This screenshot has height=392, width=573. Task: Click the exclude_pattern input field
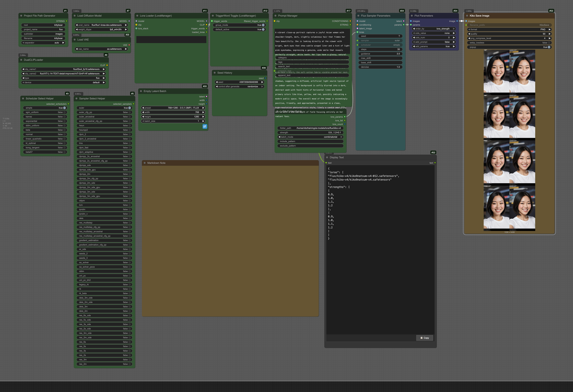tap(310, 146)
